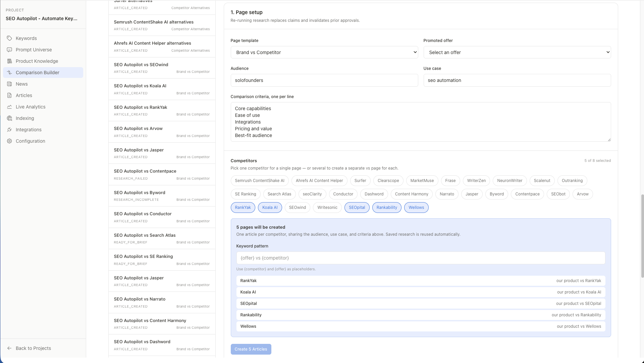Open SEO Autopilot vs Dashword comparison
This screenshot has width=644, height=363.
[x=162, y=345]
